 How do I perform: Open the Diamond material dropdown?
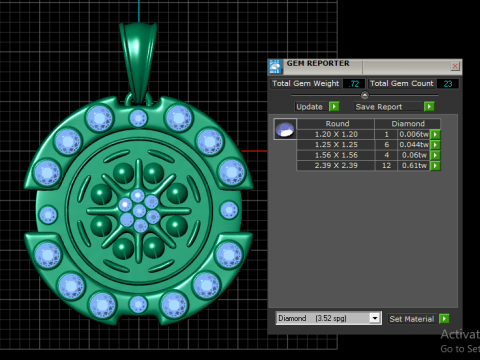click(x=375, y=318)
